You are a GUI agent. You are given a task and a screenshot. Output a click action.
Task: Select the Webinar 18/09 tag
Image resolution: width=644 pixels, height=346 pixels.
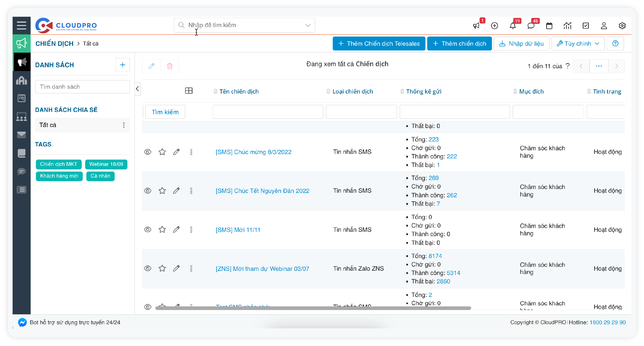coord(106,164)
